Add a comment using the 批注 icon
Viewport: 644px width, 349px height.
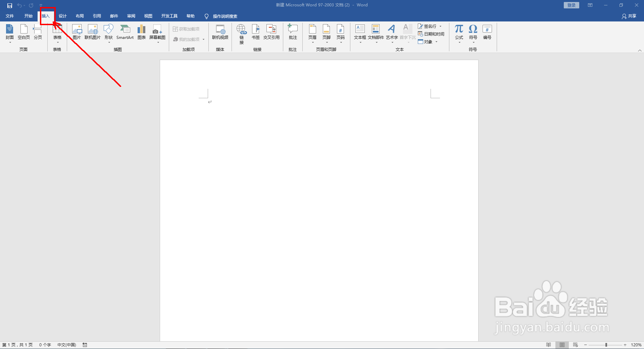click(292, 32)
